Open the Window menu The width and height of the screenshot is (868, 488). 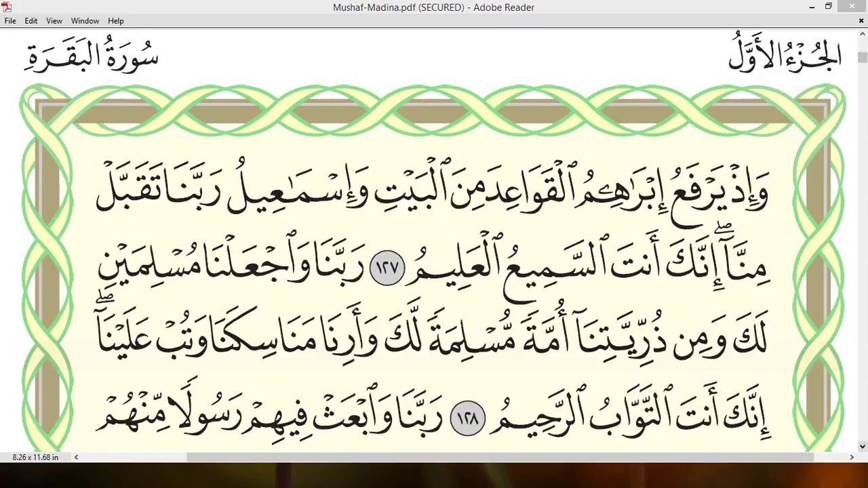(x=85, y=21)
